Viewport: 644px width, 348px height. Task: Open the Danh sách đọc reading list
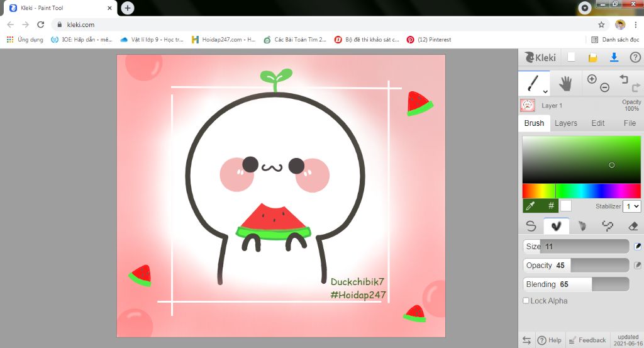pyautogui.click(x=615, y=40)
